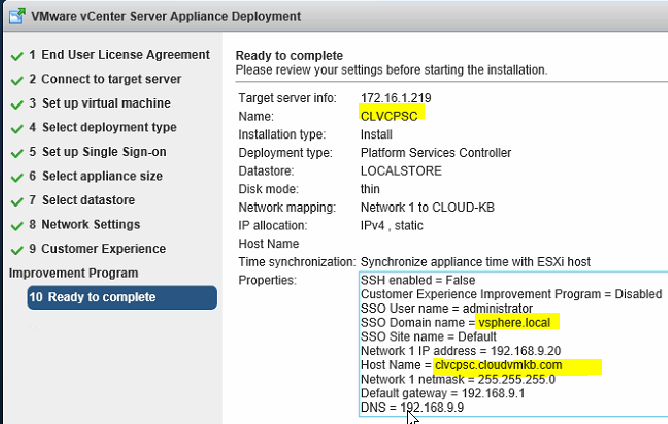Select step 10 Ready to complete
The width and height of the screenshot is (668, 424).
[x=122, y=297]
